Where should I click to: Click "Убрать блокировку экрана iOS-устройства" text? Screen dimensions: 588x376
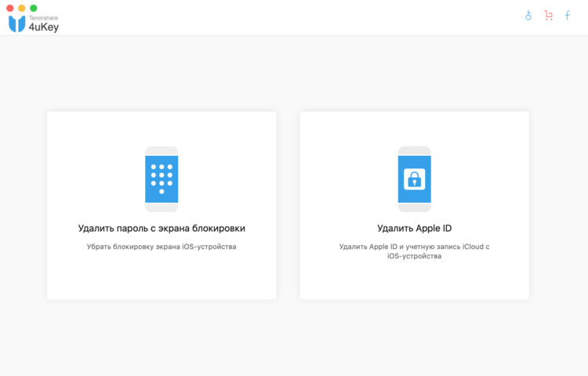point(162,247)
